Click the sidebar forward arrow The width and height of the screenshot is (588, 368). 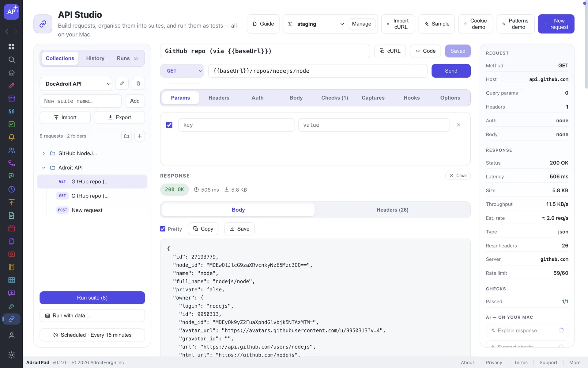(16, 31)
